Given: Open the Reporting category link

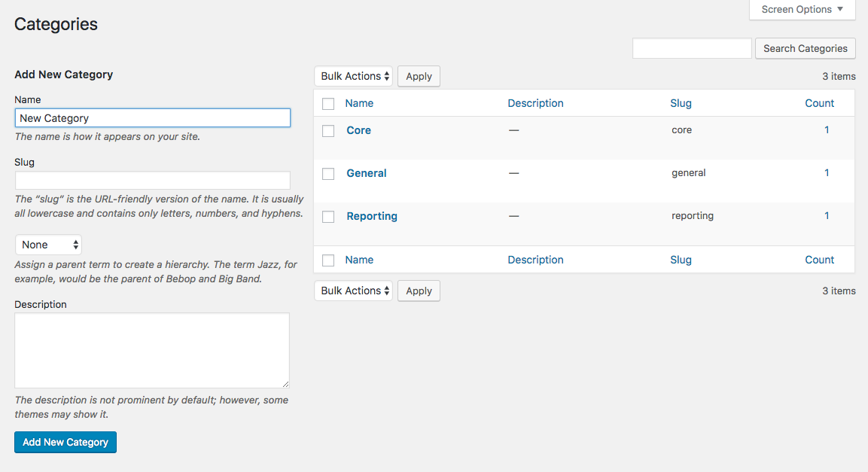Looking at the screenshot, I should [x=372, y=216].
